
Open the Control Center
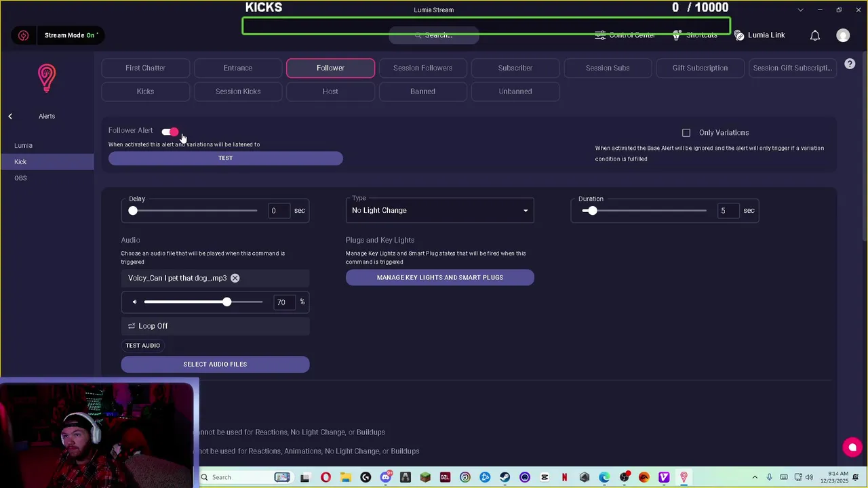[625, 35]
